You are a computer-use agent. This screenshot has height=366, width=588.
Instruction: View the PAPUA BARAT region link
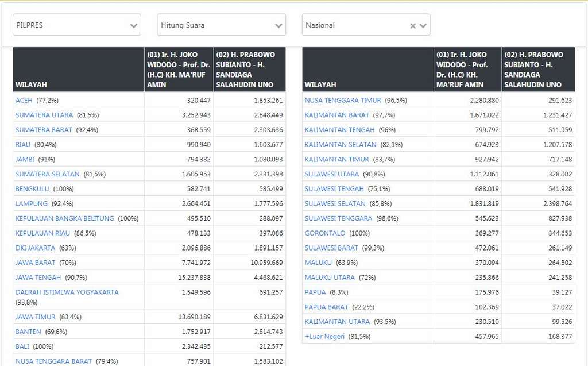click(327, 307)
